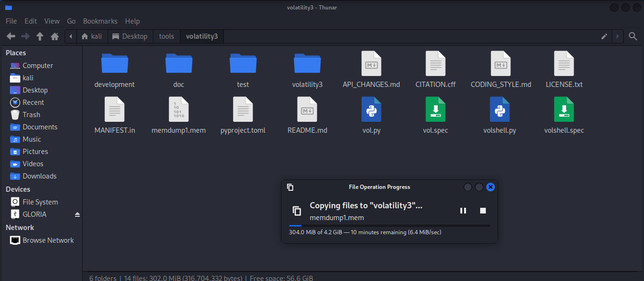Image resolution: width=644 pixels, height=281 pixels.
Task: Eject the GLORIA device
Action: tap(77, 214)
